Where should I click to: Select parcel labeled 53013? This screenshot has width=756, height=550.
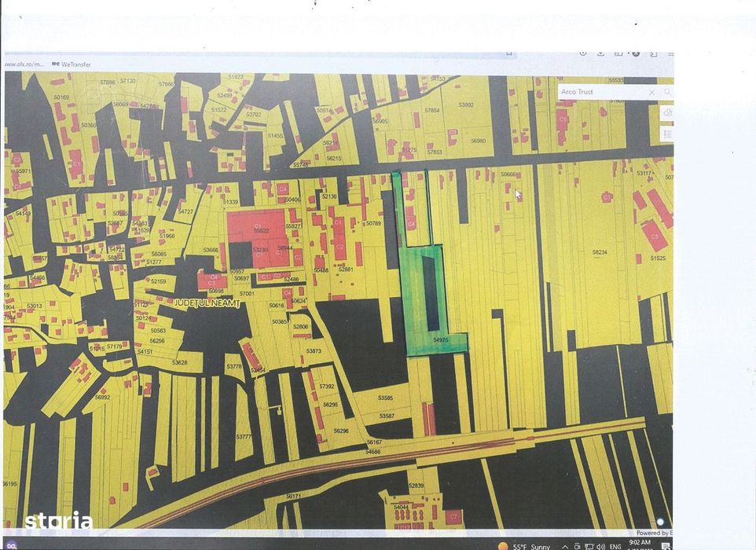[35, 306]
